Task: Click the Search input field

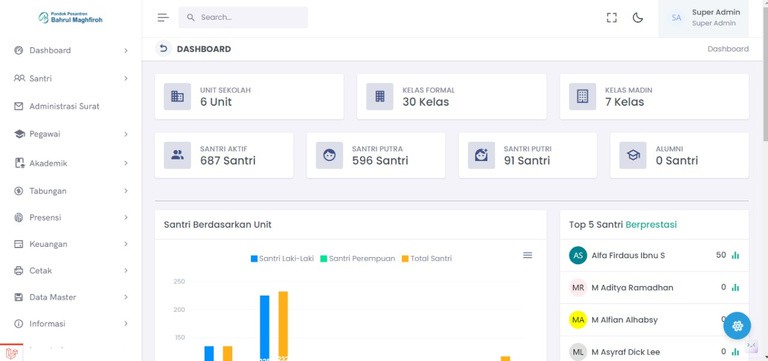Action: pyautogui.click(x=243, y=17)
